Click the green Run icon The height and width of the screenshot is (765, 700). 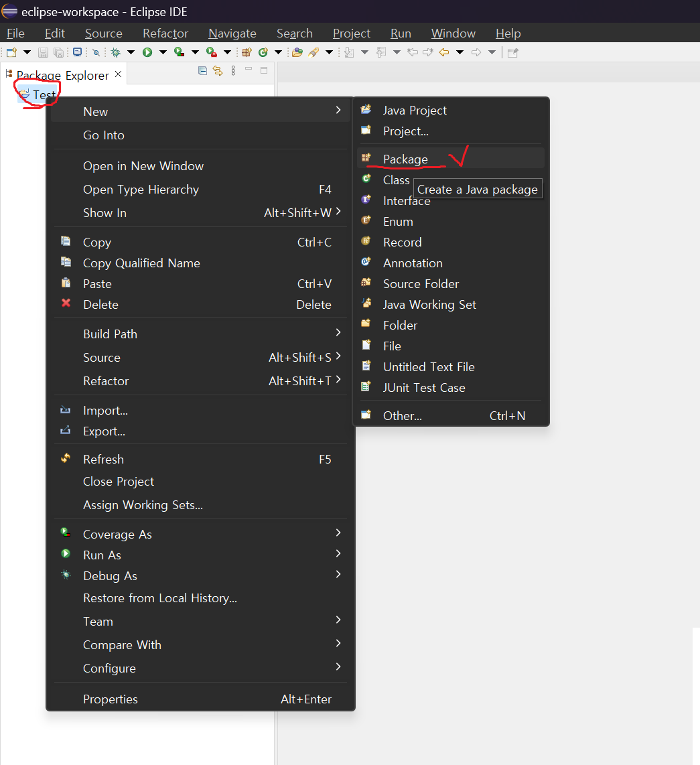click(147, 52)
